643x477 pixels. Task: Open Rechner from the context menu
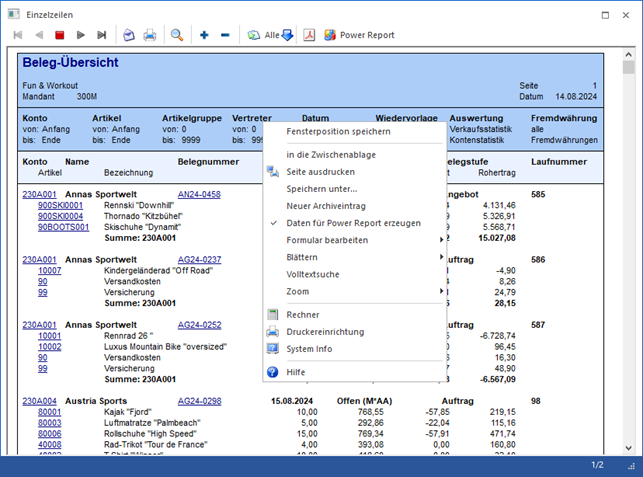304,315
